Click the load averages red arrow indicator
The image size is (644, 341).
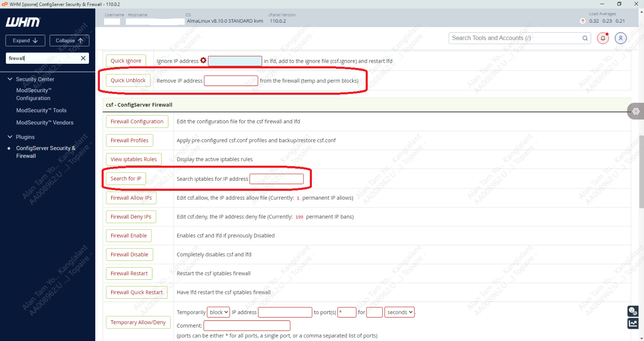(x=583, y=21)
